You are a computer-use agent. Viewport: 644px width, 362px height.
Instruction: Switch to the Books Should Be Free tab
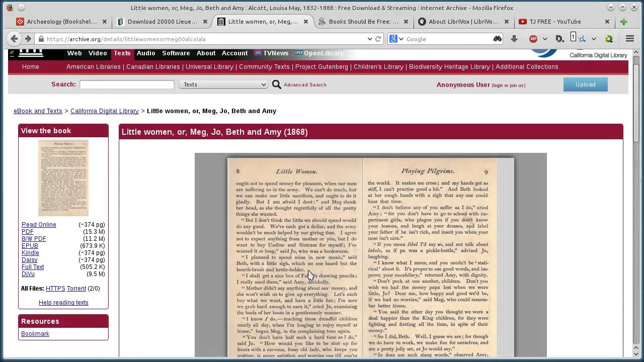(363, 22)
